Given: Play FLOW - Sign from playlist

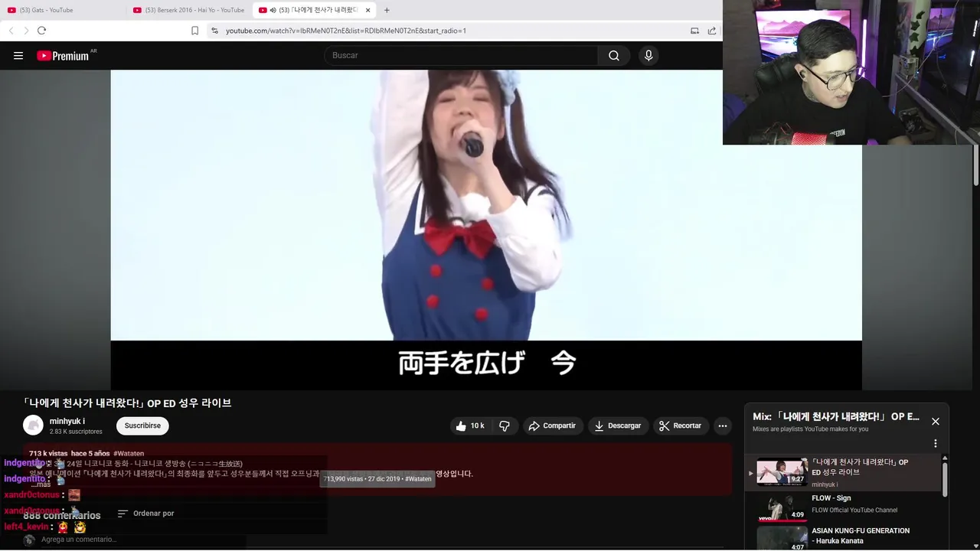Looking at the screenshot, I should click(842, 506).
